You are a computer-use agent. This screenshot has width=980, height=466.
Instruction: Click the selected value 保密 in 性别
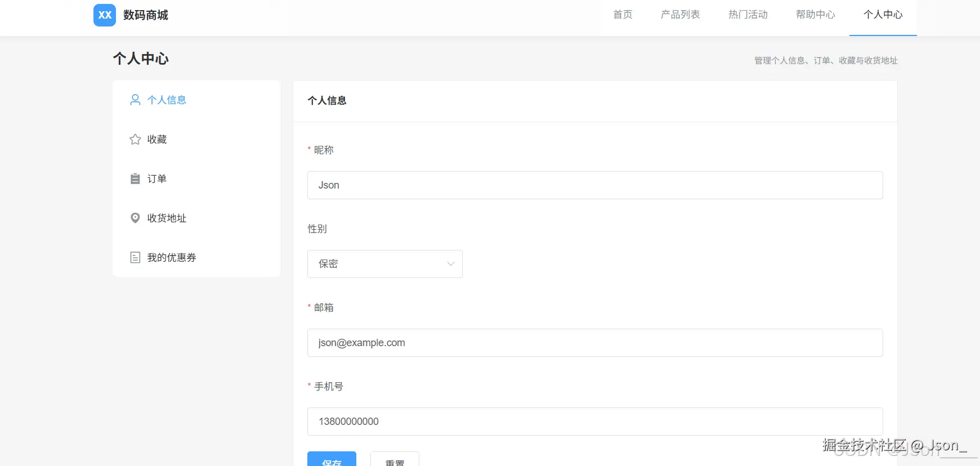coord(328,264)
